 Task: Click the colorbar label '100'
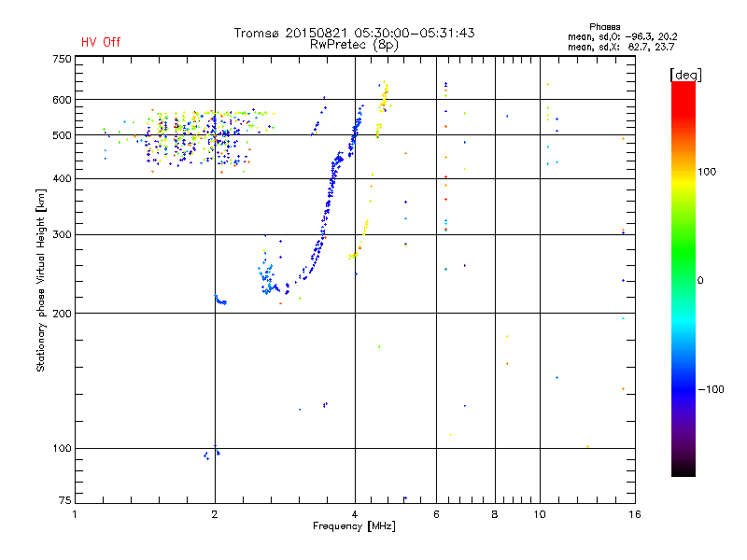[x=707, y=172]
